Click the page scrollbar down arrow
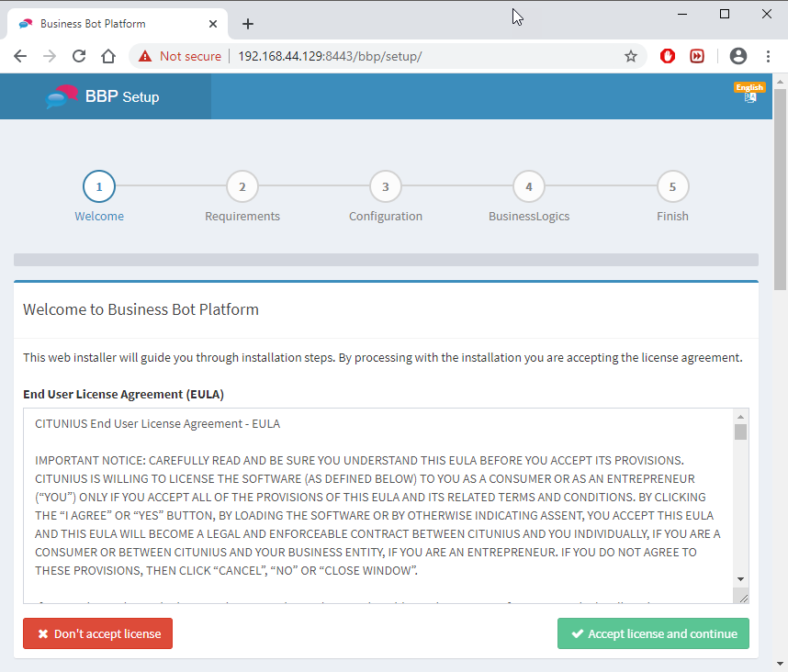 pyautogui.click(x=780, y=664)
